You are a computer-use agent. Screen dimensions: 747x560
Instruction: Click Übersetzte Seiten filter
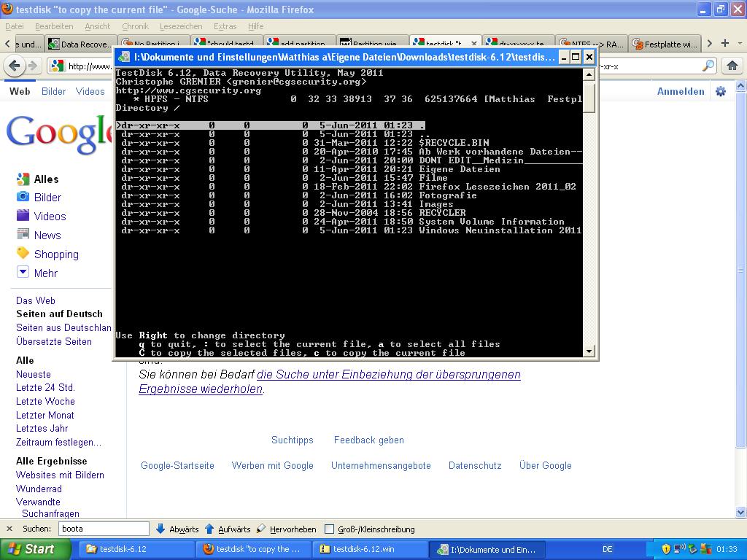point(54,341)
